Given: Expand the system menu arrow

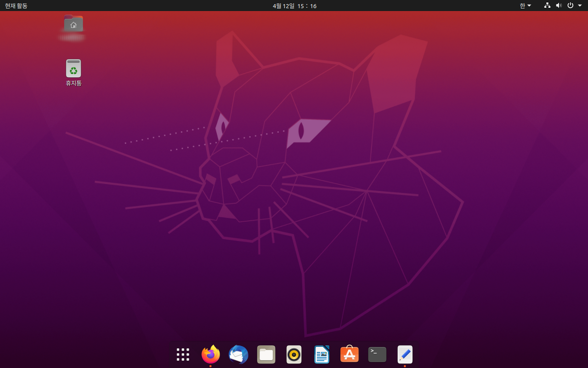Looking at the screenshot, I should coord(580,6).
